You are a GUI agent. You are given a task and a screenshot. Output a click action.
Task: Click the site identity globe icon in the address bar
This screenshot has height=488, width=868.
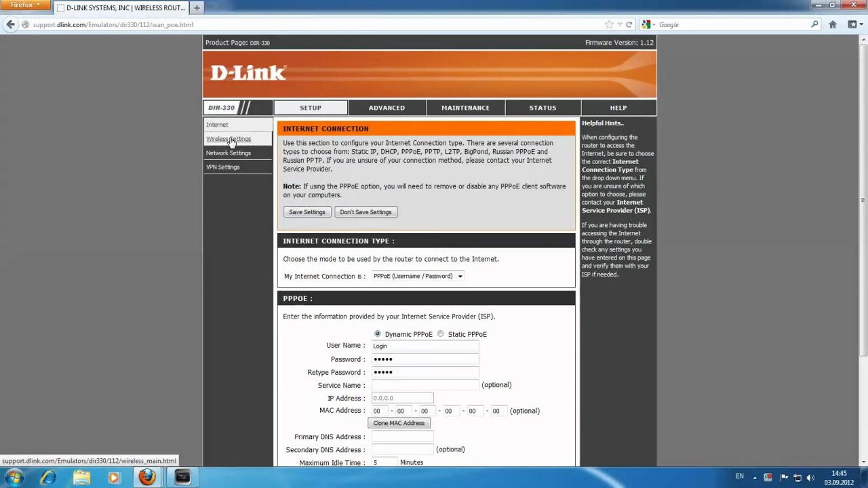click(x=26, y=24)
